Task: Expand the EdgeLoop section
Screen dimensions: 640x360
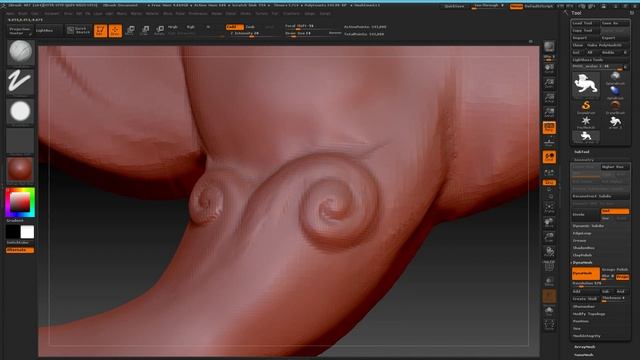Action: tap(582, 233)
